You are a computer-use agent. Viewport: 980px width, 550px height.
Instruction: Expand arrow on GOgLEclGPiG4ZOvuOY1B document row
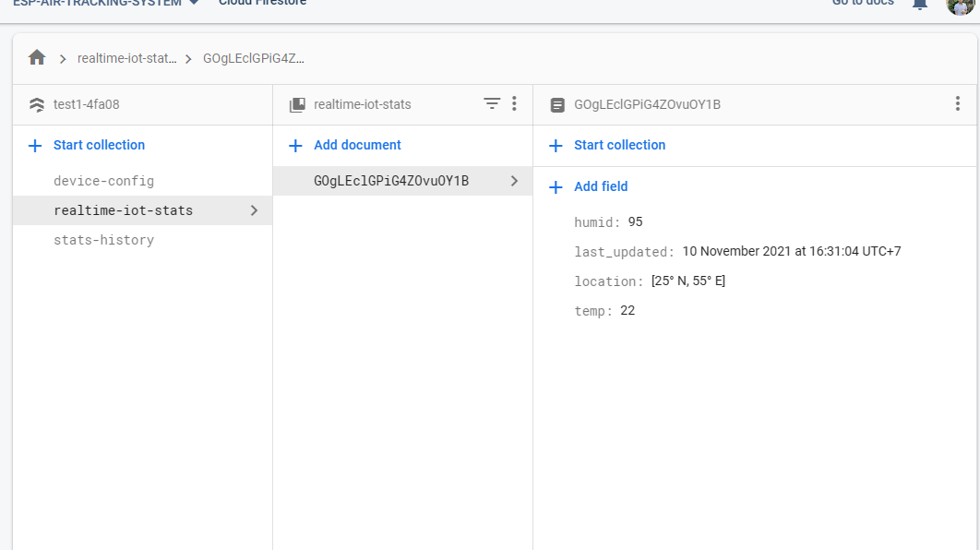tap(514, 181)
